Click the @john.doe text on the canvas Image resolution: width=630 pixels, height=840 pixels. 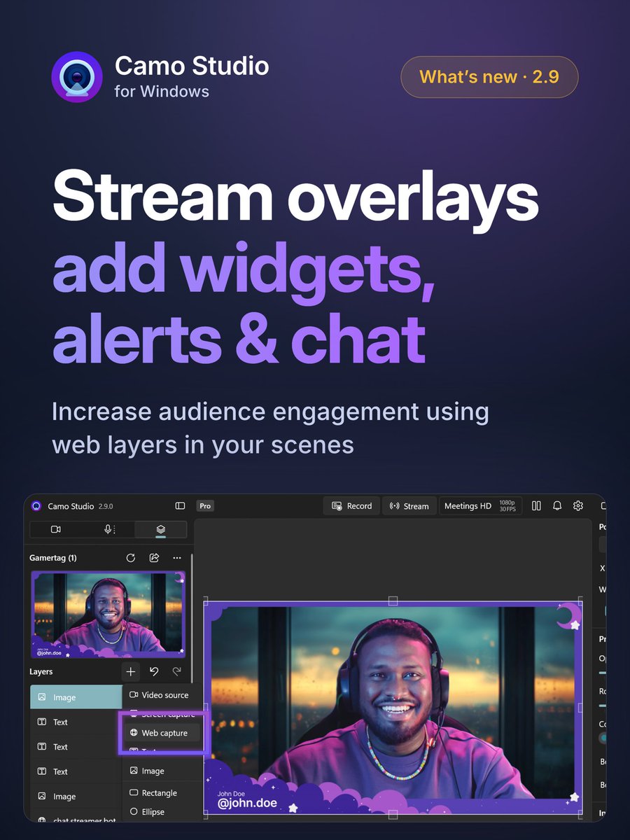(247, 804)
